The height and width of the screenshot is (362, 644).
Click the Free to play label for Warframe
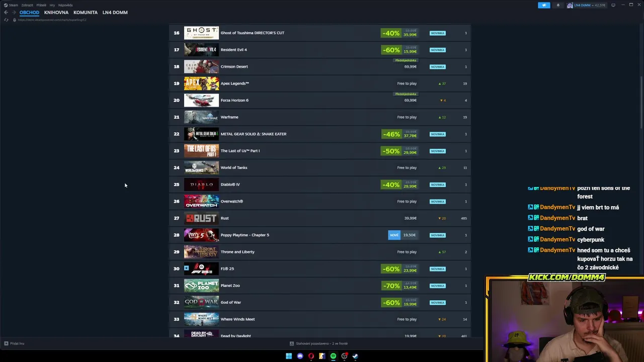pos(407,117)
